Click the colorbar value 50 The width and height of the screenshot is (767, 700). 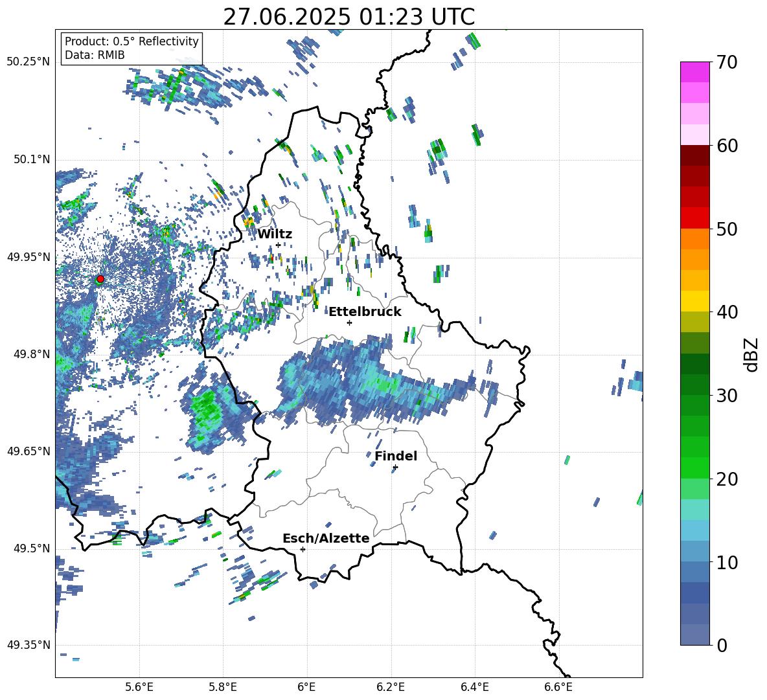point(727,229)
